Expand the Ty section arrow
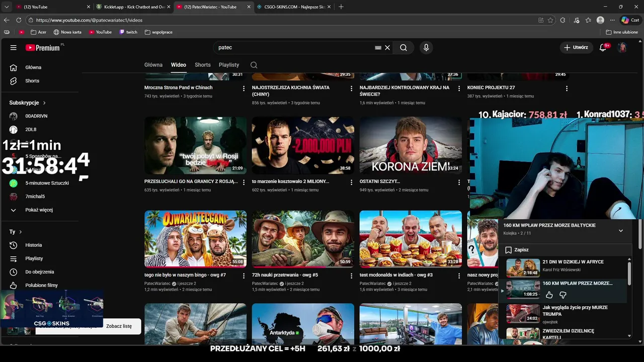 [x=20, y=232]
